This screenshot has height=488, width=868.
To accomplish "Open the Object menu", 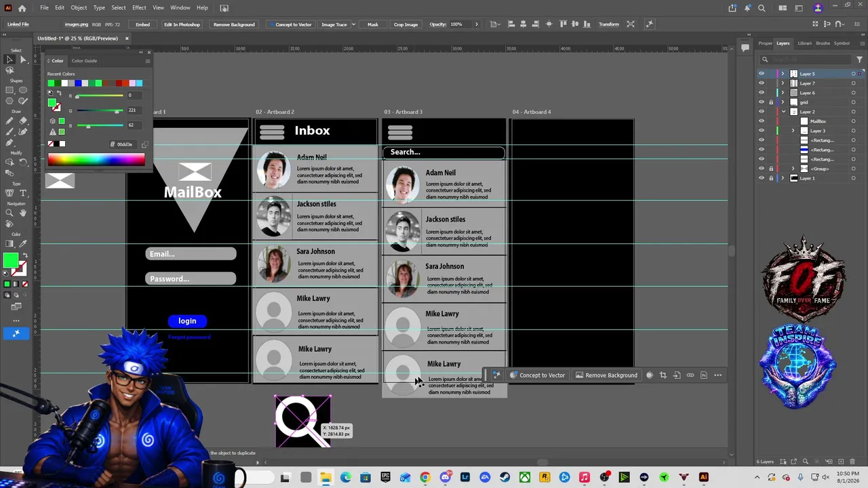I will (x=79, y=8).
